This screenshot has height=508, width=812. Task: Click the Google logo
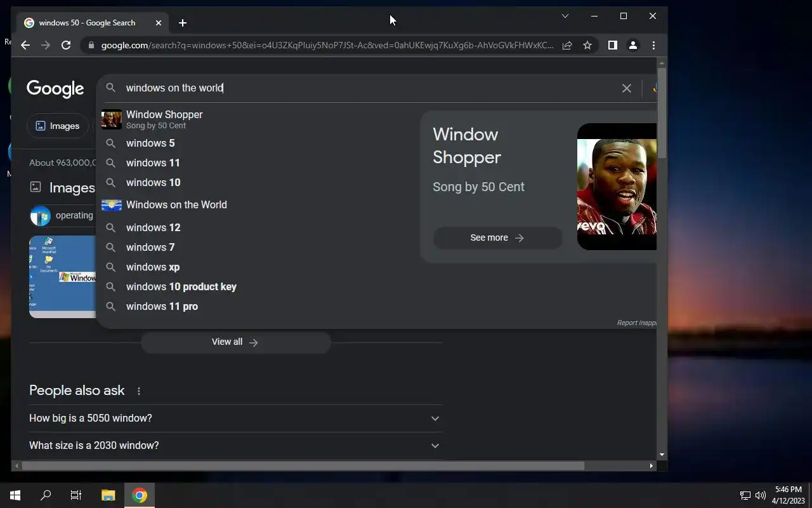[x=55, y=89]
